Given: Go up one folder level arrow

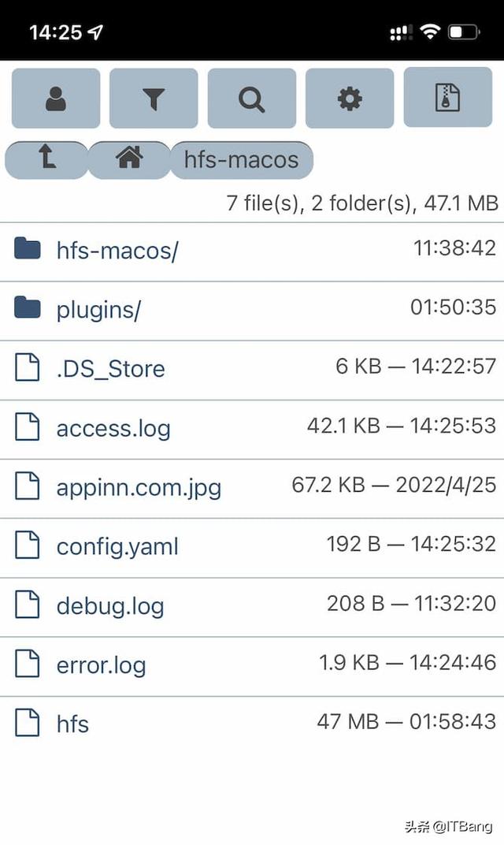Looking at the screenshot, I should point(46,160).
